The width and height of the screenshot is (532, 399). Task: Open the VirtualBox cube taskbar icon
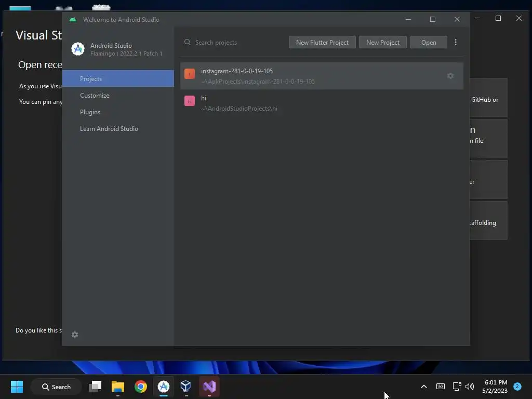tap(186, 387)
